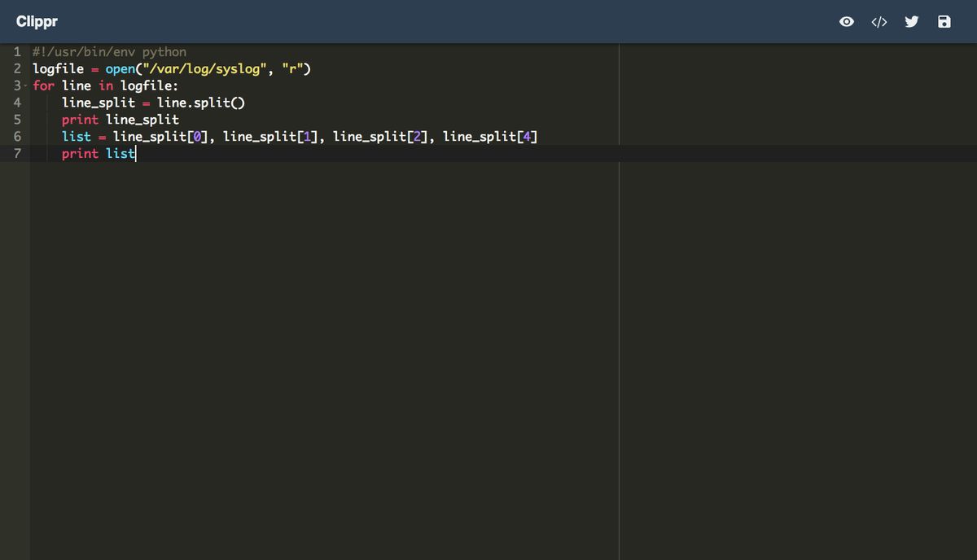Click the 'list' variable on line 6
This screenshot has height=560, width=977.
click(77, 136)
